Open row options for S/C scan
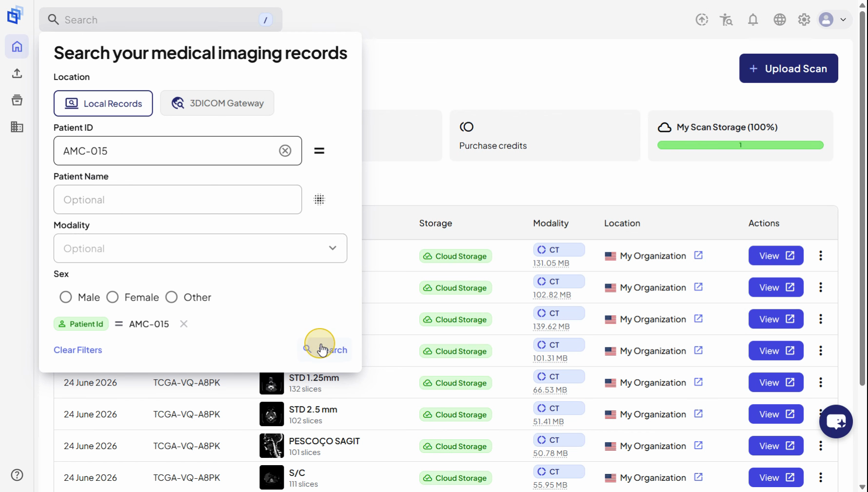The height and width of the screenshot is (492, 868). point(821,478)
